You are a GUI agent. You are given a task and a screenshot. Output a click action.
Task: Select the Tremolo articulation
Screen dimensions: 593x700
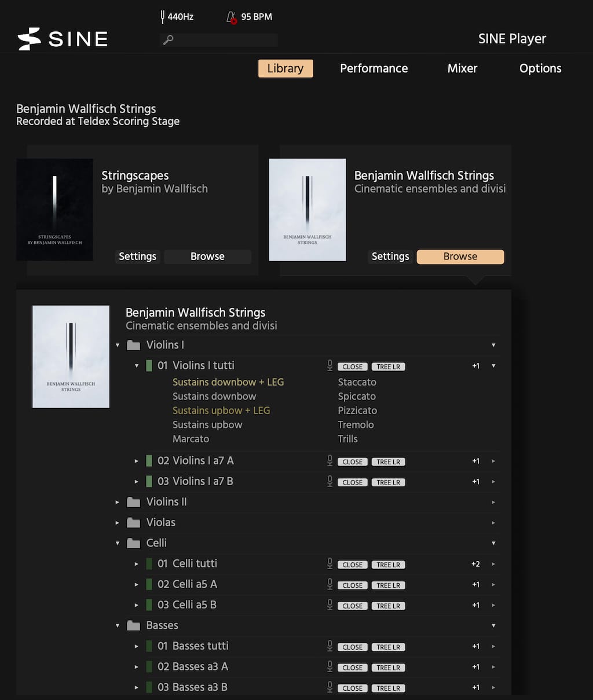(356, 424)
